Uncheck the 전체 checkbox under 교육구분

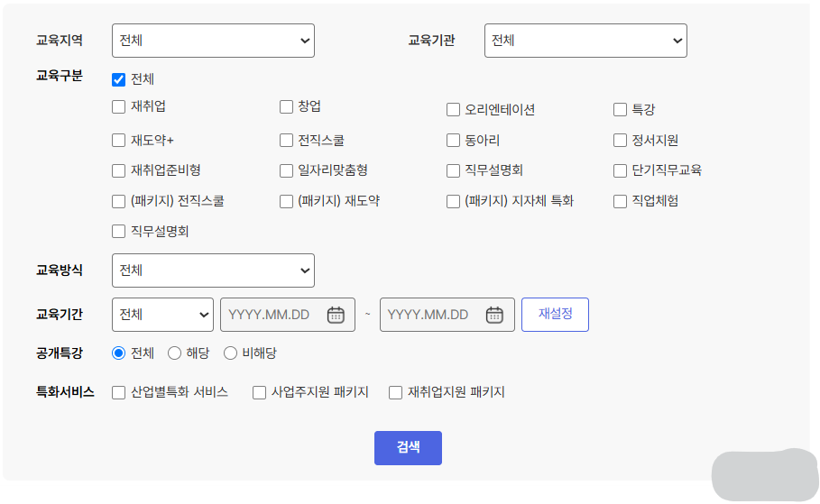click(119, 79)
